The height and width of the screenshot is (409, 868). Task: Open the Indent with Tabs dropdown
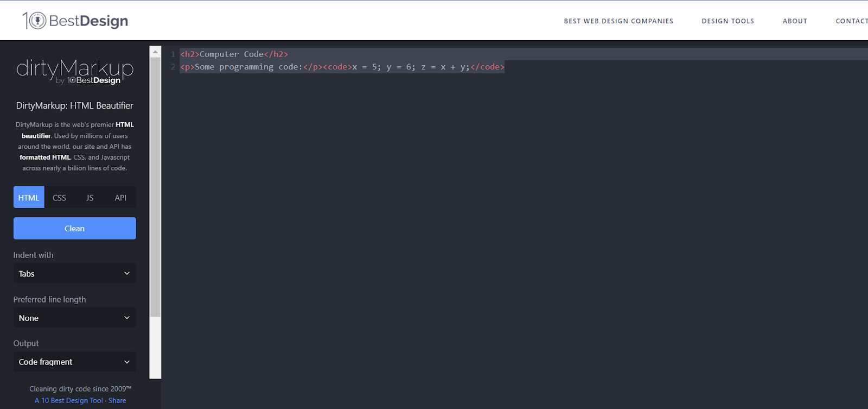(75, 273)
